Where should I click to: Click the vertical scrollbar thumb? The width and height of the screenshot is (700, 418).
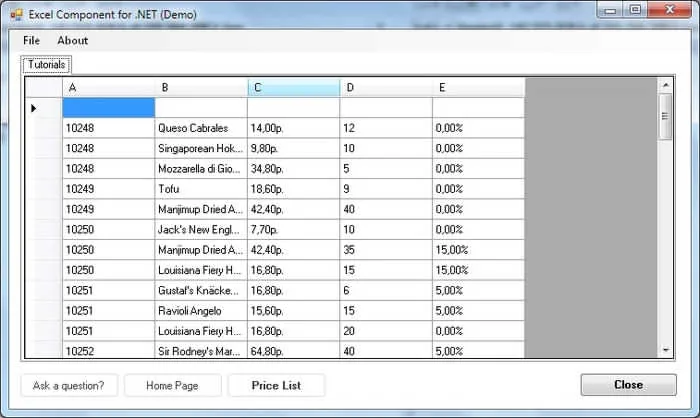[x=666, y=117]
